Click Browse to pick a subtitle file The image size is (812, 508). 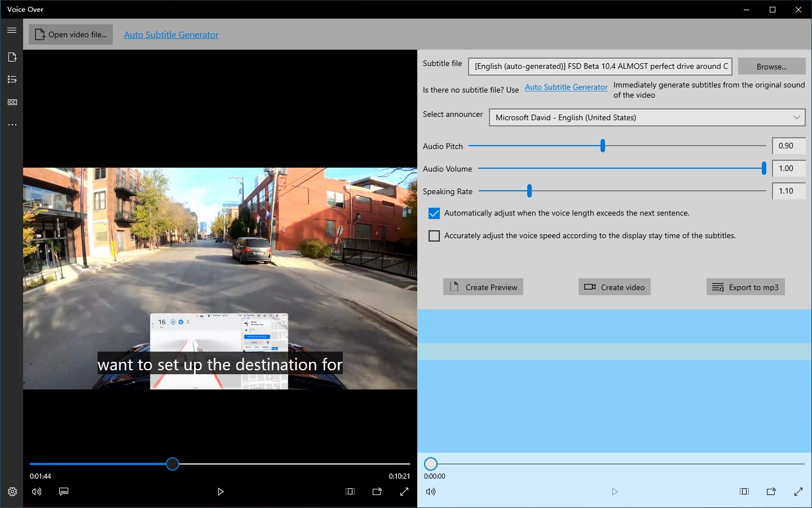(771, 67)
